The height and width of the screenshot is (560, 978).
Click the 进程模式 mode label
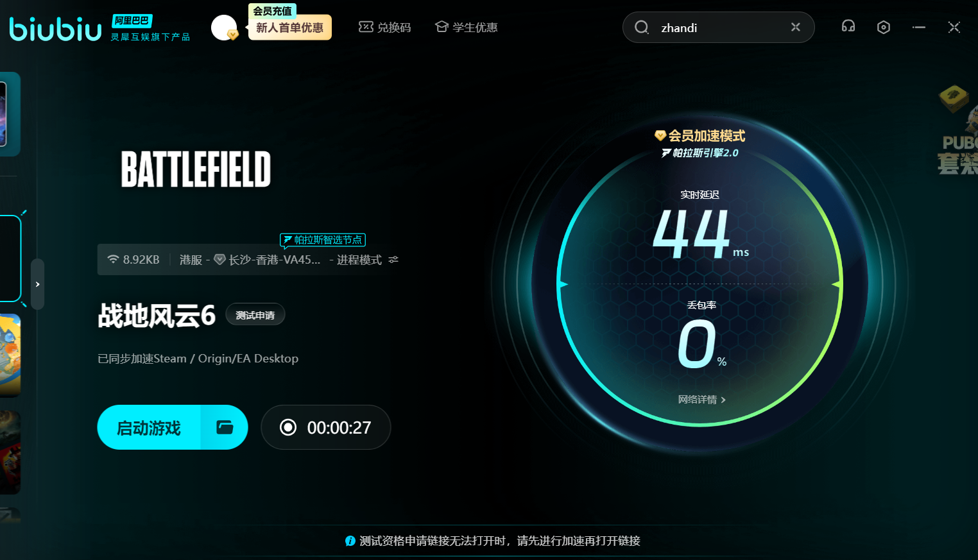click(359, 260)
